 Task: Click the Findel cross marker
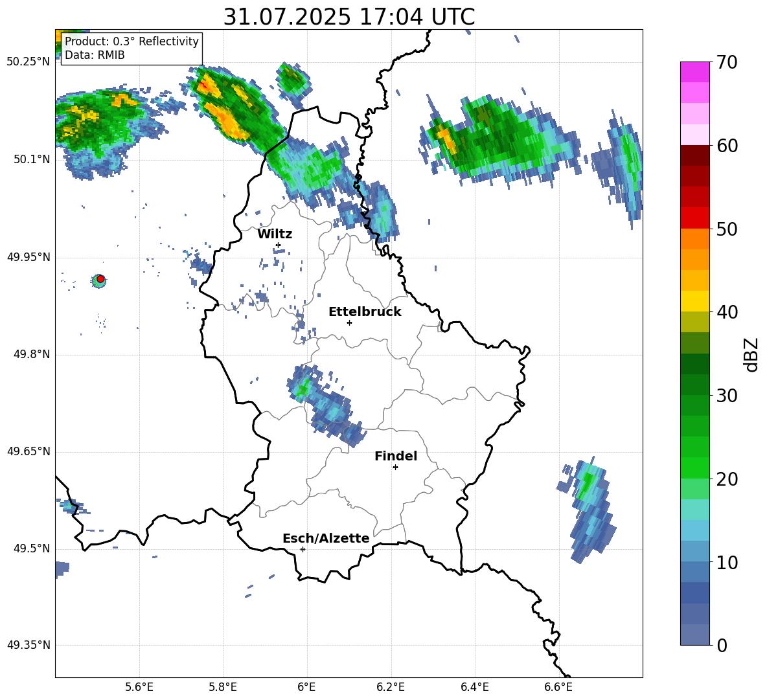[x=396, y=468]
